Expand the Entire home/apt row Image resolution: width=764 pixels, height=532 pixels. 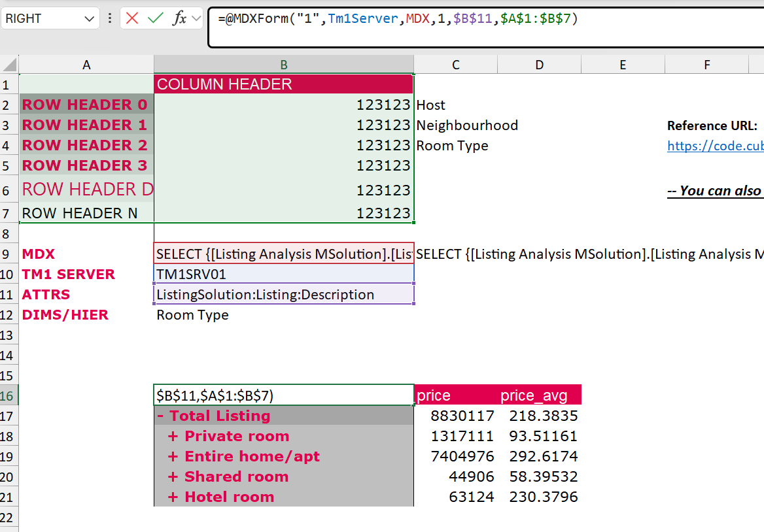click(173, 457)
